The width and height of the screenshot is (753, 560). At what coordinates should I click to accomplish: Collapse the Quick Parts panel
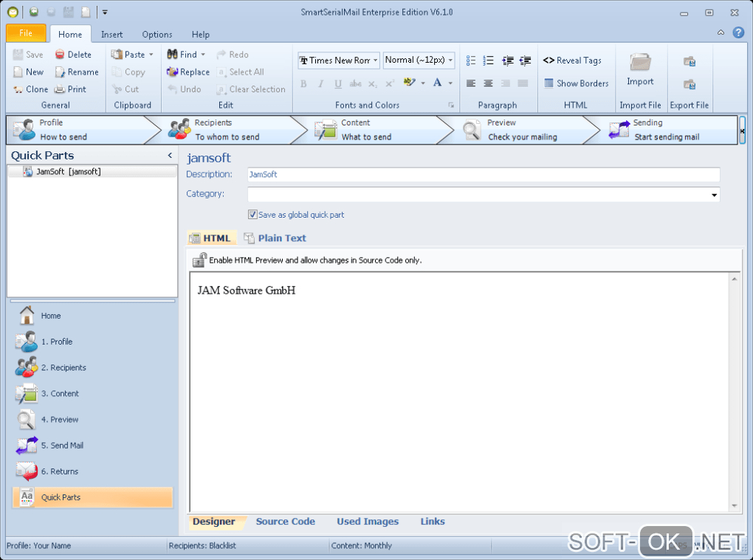[170, 155]
